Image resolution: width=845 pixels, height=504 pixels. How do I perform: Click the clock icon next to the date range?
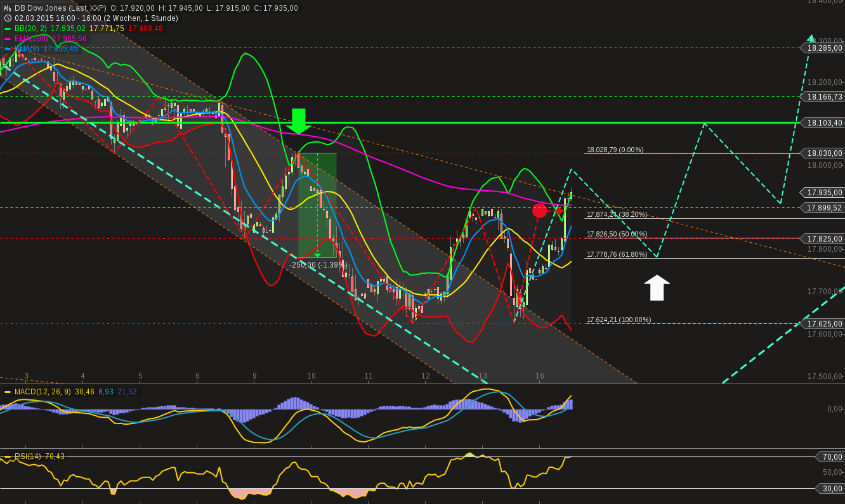pos(8,18)
